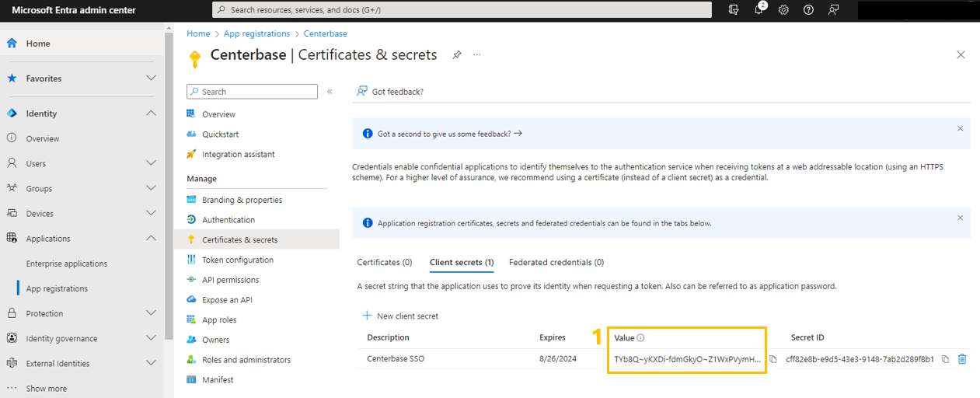Expand Identity governance chevron

coord(152,338)
